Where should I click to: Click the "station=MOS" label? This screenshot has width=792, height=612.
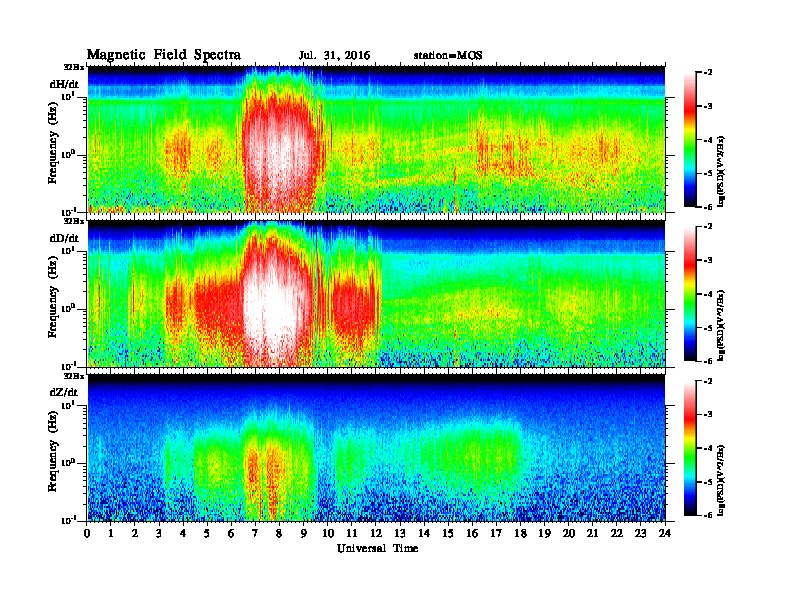pos(448,56)
